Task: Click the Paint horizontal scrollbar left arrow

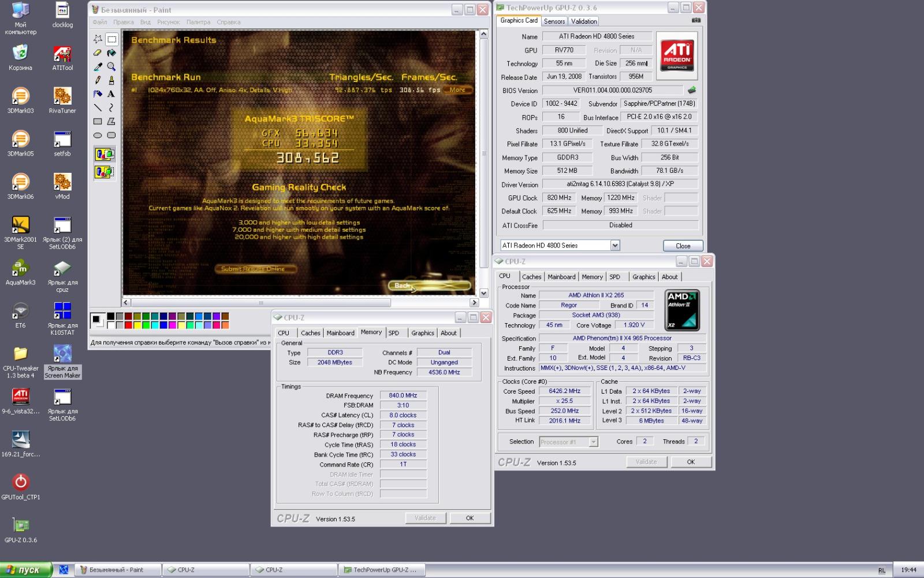Action: pos(126,302)
